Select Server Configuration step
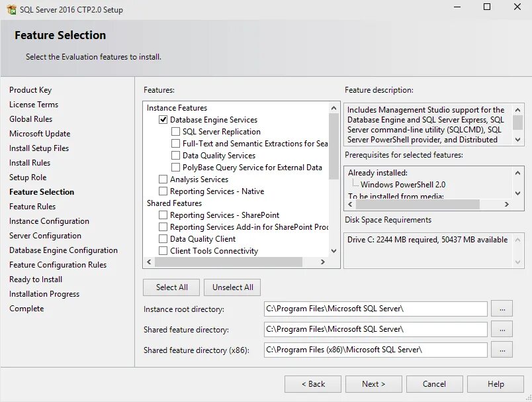 coord(45,236)
